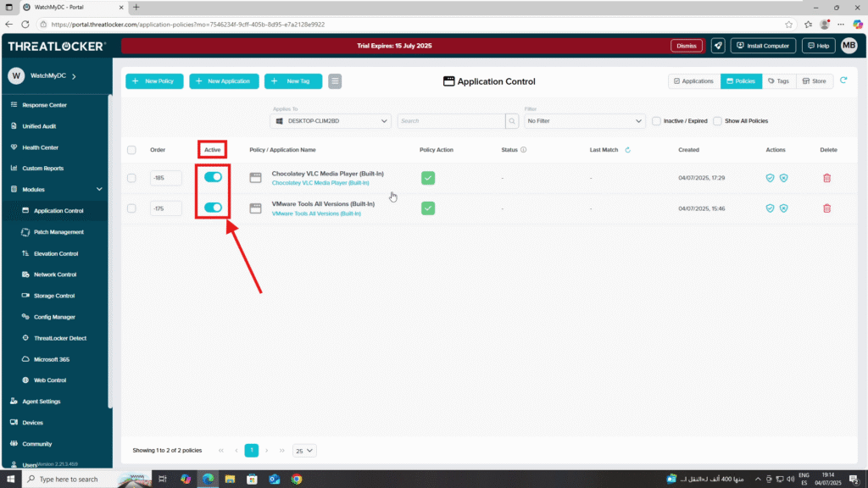Screen dimensions: 868x488
Task: Open the Help button
Action: coord(818,46)
